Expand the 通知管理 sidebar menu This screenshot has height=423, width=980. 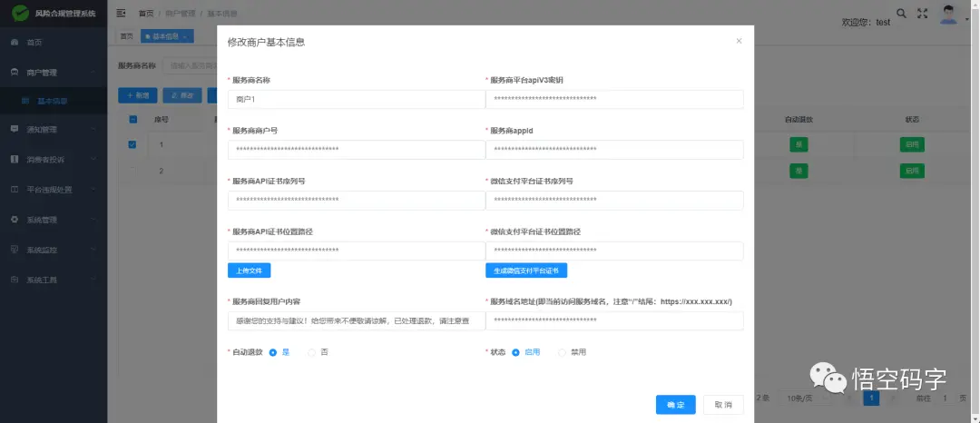[54, 130]
